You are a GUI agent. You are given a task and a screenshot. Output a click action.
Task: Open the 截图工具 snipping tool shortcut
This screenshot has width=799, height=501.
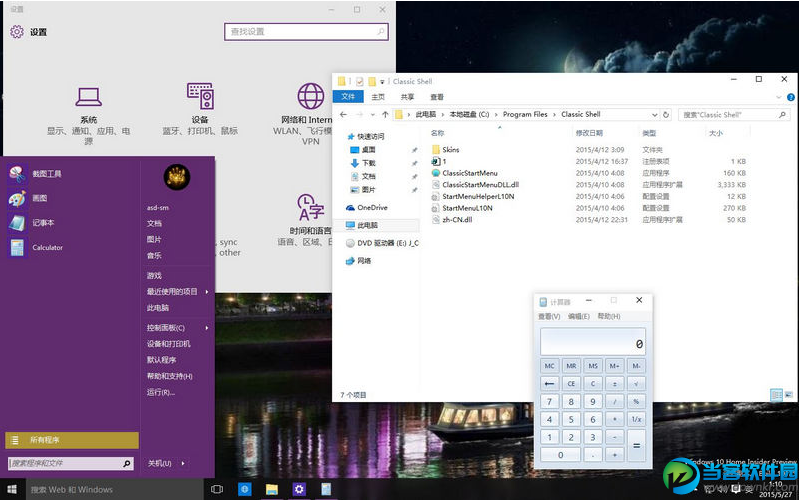(x=46, y=174)
